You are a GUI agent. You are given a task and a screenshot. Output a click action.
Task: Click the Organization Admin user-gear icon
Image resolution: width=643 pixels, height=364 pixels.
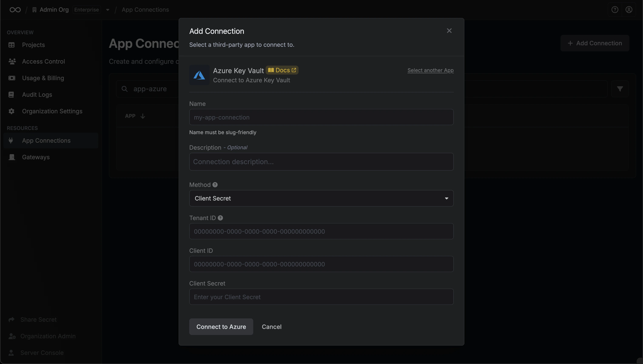pyautogui.click(x=12, y=336)
